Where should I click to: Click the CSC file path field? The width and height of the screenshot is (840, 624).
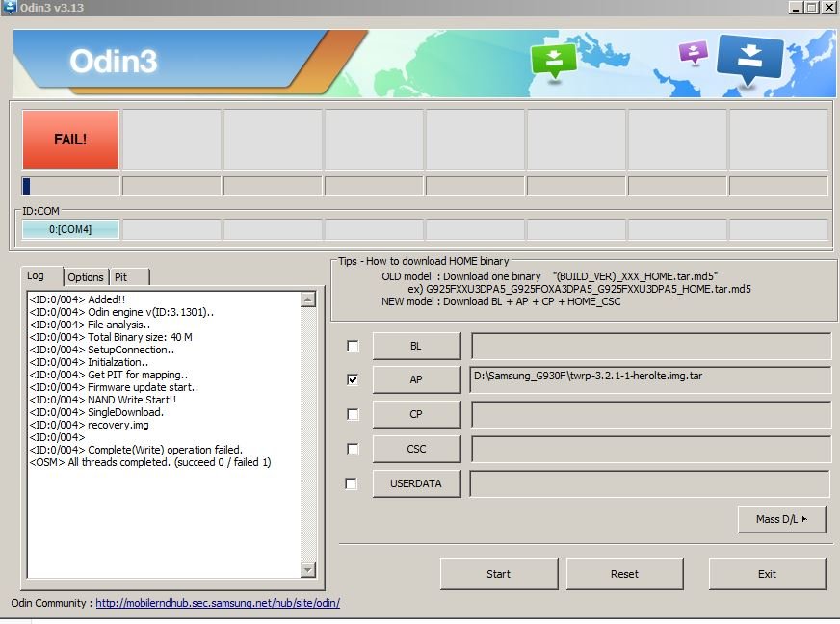pos(651,449)
